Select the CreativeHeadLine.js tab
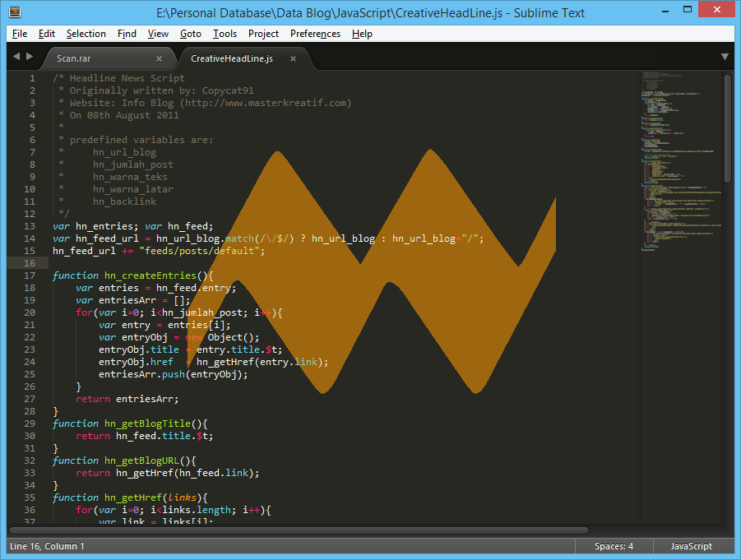Image resolution: width=741 pixels, height=560 pixels. (232, 58)
